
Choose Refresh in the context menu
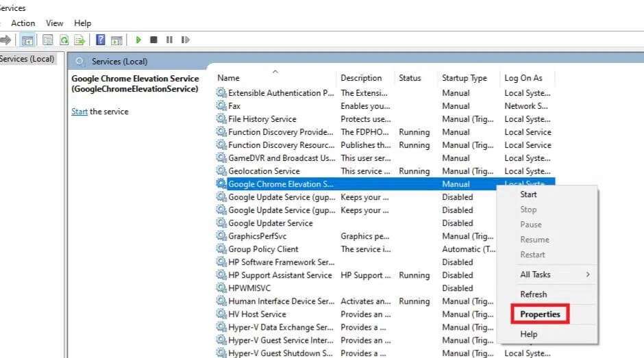click(533, 294)
